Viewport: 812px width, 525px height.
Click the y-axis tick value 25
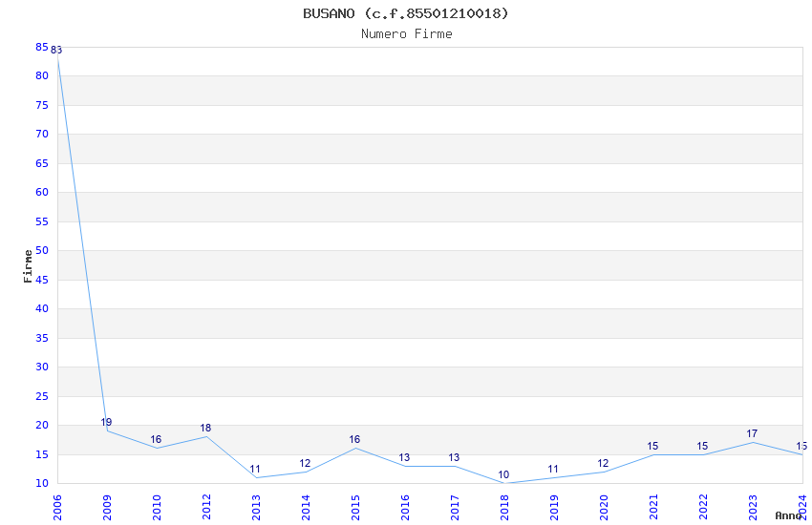point(42,396)
